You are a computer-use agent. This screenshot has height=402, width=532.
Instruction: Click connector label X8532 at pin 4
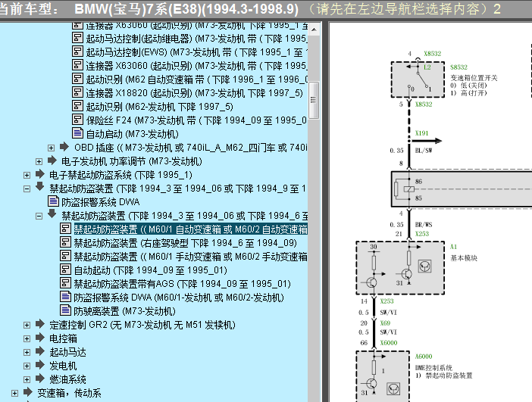tap(432, 54)
